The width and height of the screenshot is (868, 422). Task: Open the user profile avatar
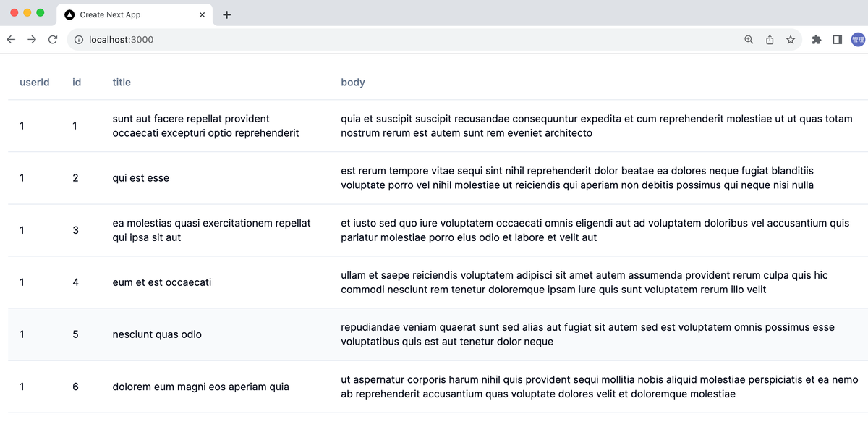click(x=858, y=40)
